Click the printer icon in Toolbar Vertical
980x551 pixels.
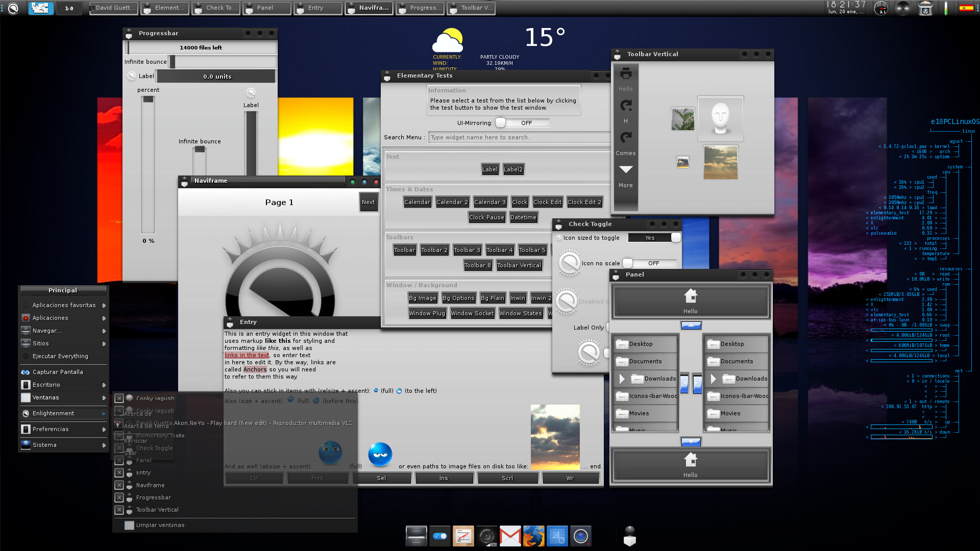point(626,73)
